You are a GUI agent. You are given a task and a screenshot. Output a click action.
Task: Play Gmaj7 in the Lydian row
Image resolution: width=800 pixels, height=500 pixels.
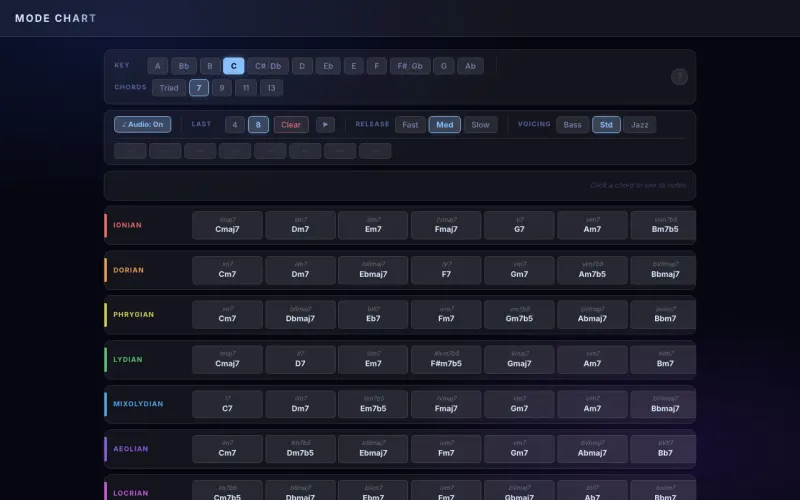pos(519,359)
